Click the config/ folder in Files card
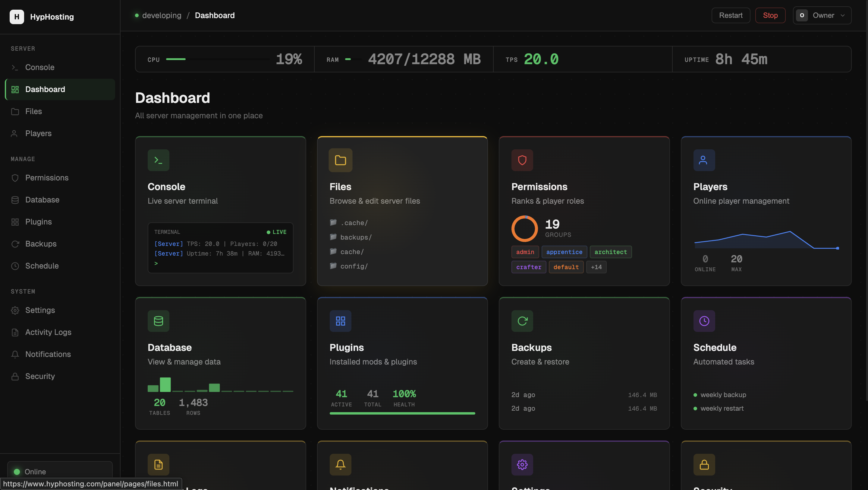Screen dimensions: 868x490 coord(354,266)
